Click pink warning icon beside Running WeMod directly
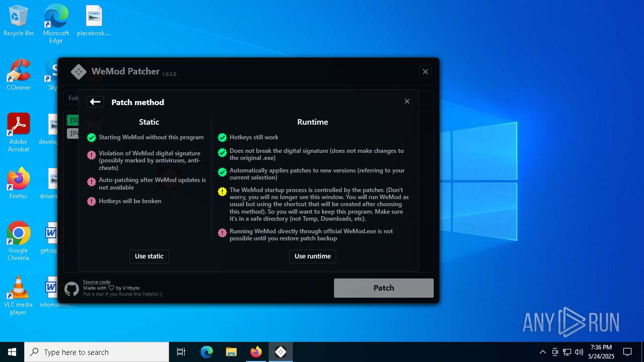Screen dimensions: 644x362 coord(222,233)
